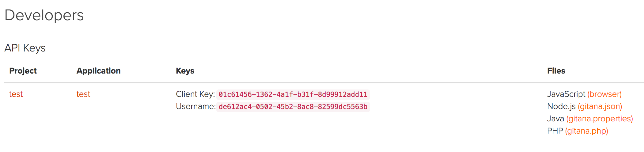644x152 pixels.
Task: Click the Application column header
Action: click(x=98, y=71)
